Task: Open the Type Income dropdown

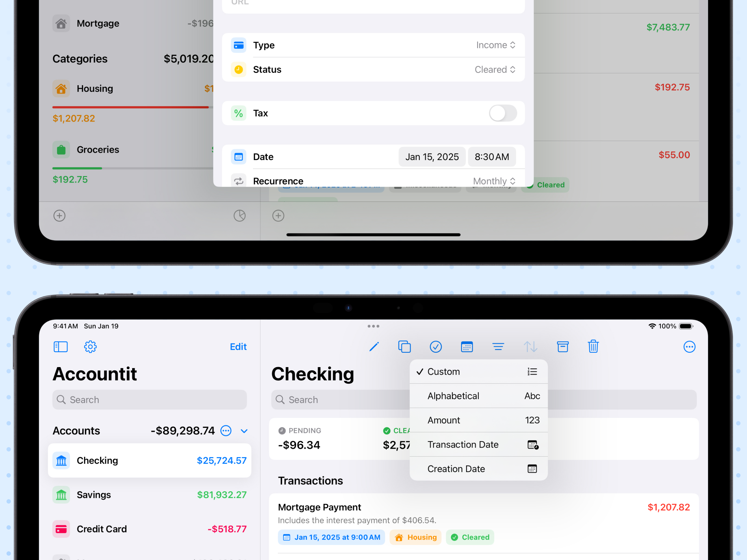Action: coord(496,45)
